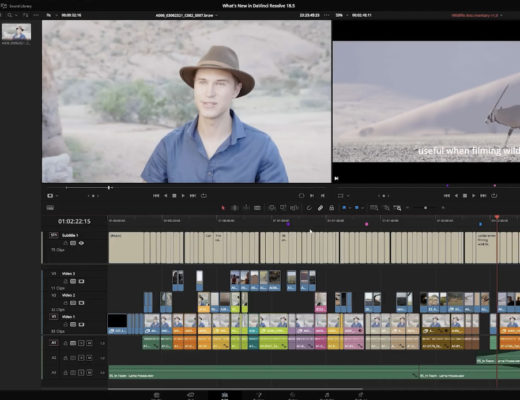Lock the Video 1 track
The height and width of the screenshot is (400, 520).
(65, 324)
